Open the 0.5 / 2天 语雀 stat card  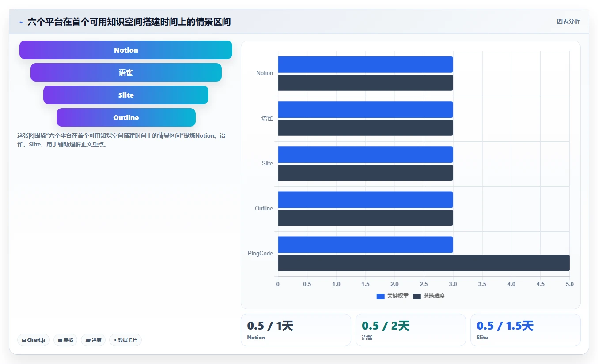click(411, 330)
